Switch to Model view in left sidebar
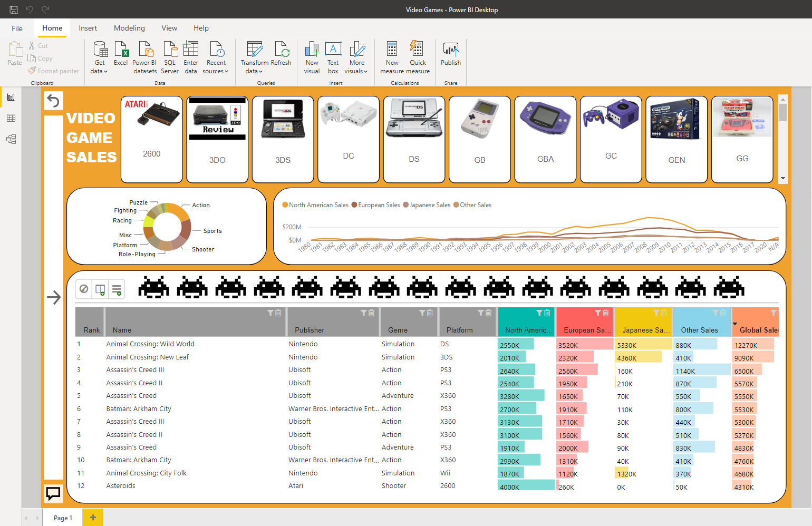812x526 pixels. tap(11, 139)
